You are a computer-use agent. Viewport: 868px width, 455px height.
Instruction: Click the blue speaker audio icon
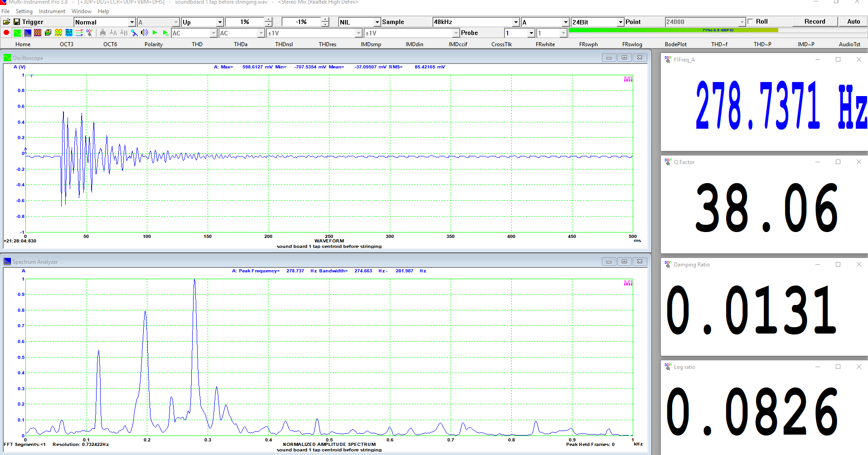point(144,33)
